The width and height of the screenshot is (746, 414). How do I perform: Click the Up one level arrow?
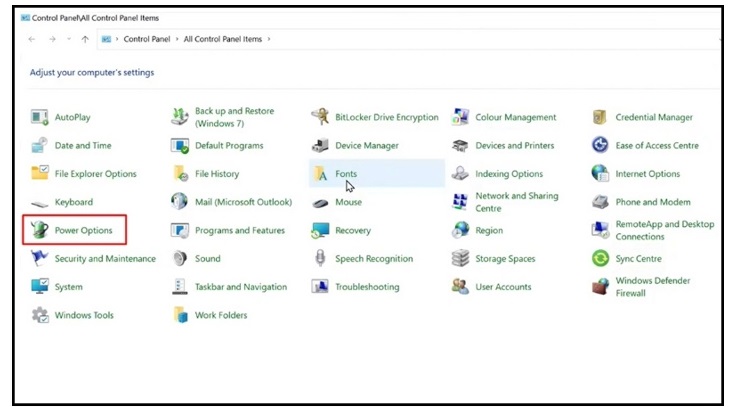pos(84,39)
